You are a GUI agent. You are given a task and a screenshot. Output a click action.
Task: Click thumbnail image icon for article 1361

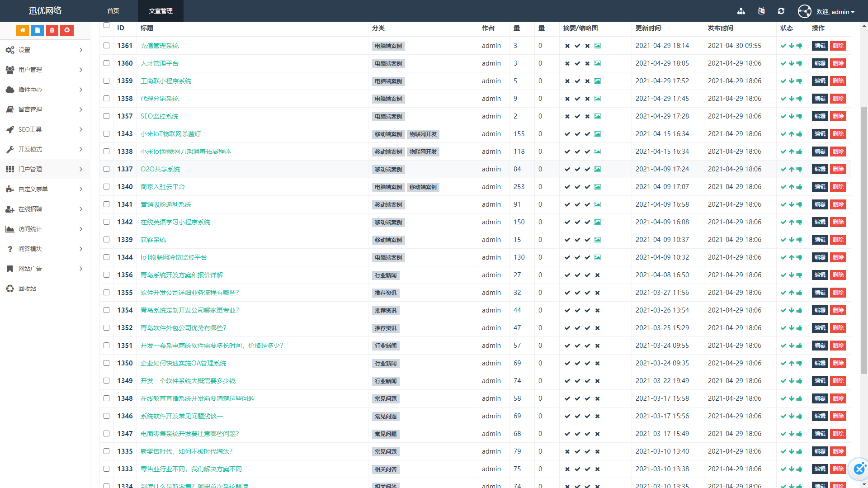[x=597, y=46]
